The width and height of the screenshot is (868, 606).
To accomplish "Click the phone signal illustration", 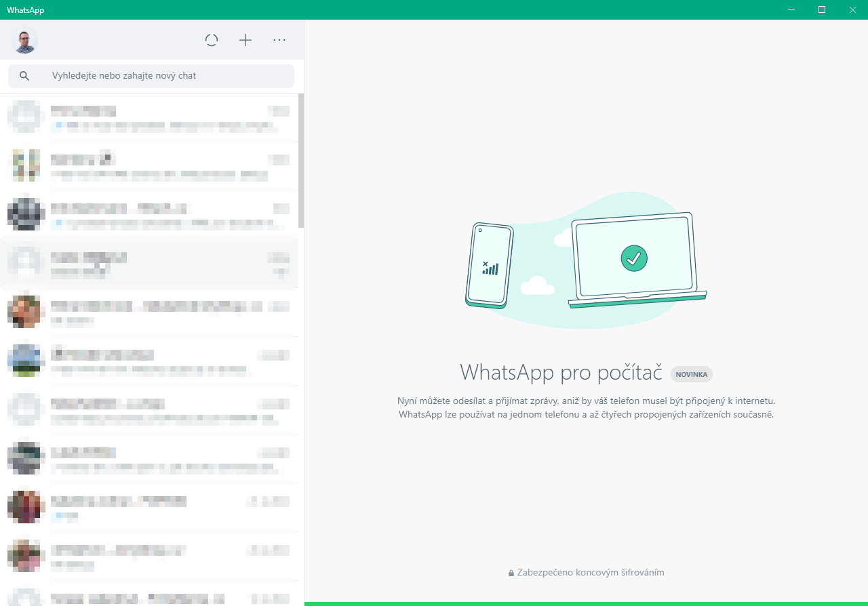I will (490, 267).
